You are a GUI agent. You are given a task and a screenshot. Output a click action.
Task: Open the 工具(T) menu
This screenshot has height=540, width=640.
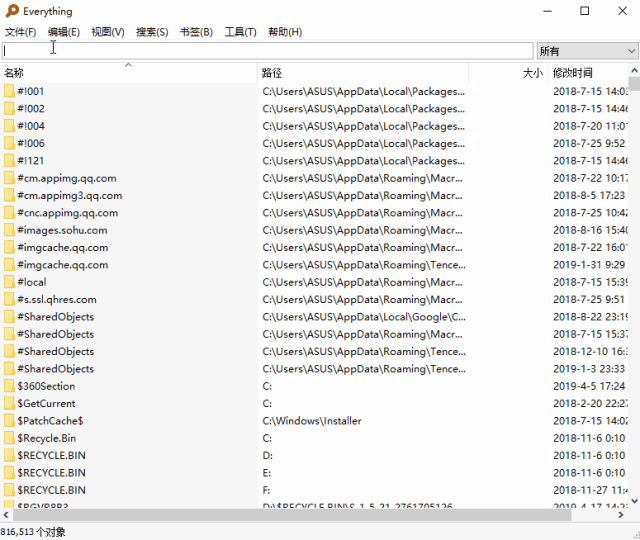[240, 32]
